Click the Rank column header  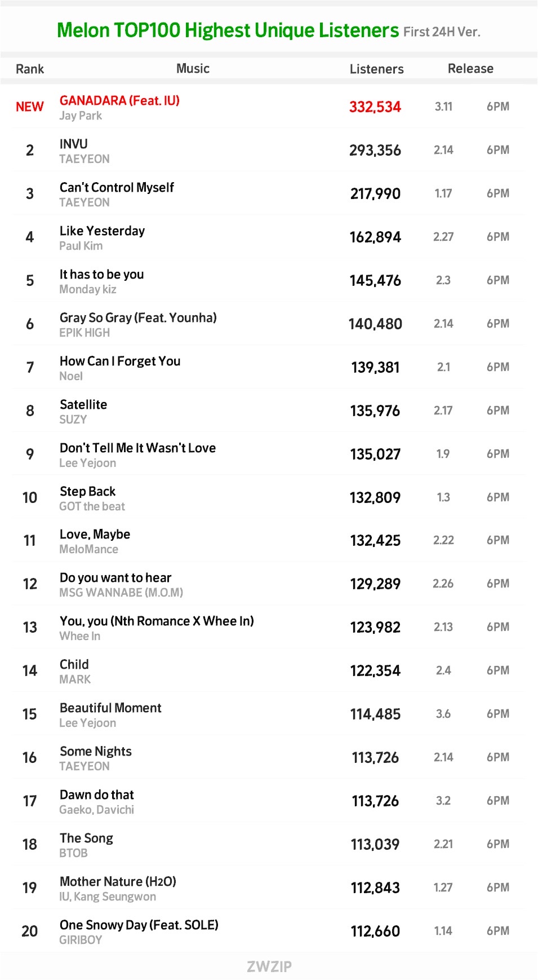30,69
